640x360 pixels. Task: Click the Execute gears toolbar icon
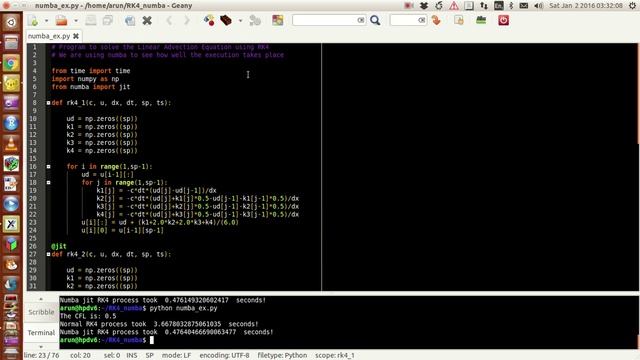point(255,20)
